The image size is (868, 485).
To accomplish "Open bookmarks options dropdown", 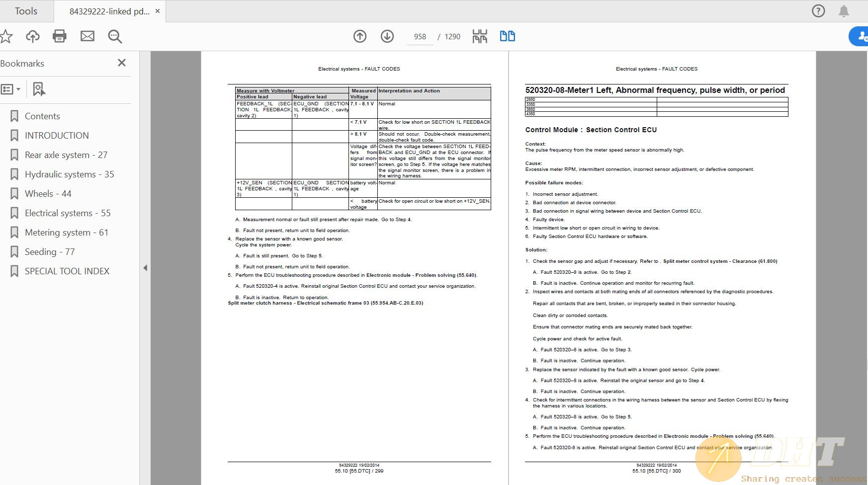I will pyautogui.click(x=11, y=89).
